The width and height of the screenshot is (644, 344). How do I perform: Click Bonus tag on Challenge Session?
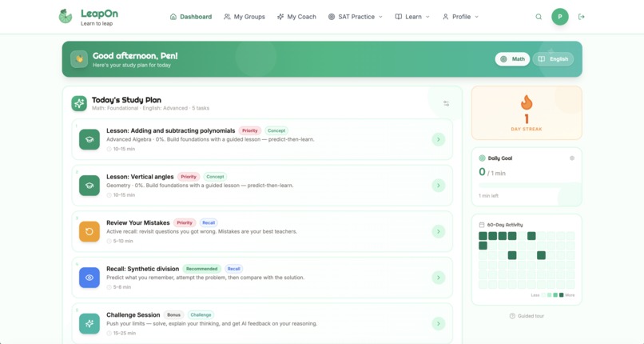click(173, 315)
